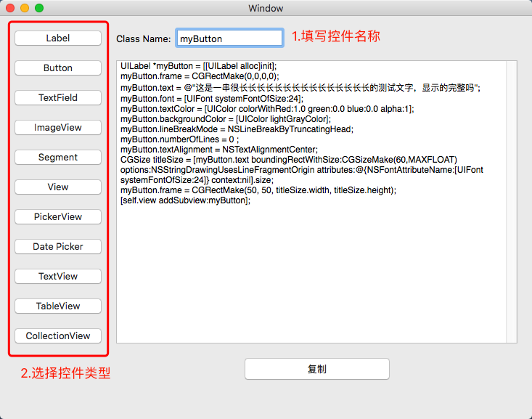Focus the Class Name input field

(x=229, y=38)
